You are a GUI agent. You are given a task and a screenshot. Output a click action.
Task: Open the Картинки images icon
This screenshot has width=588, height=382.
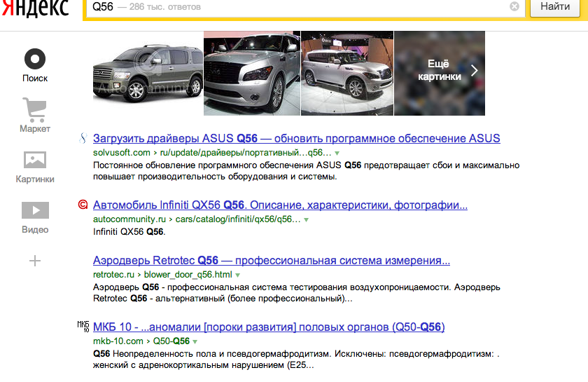pos(35,160)
